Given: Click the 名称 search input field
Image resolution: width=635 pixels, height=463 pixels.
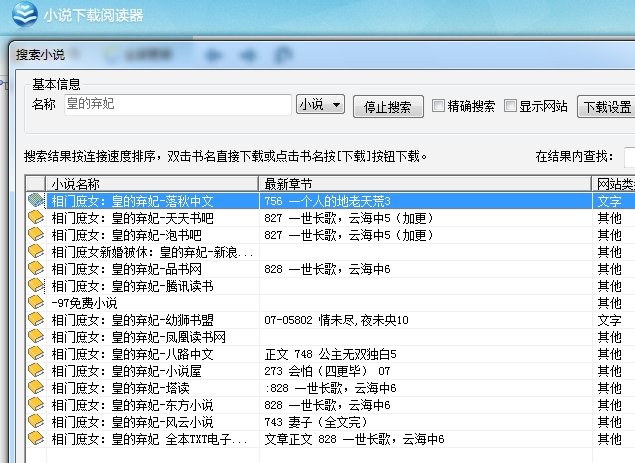Looking at the screenshot, I should 177,105.
